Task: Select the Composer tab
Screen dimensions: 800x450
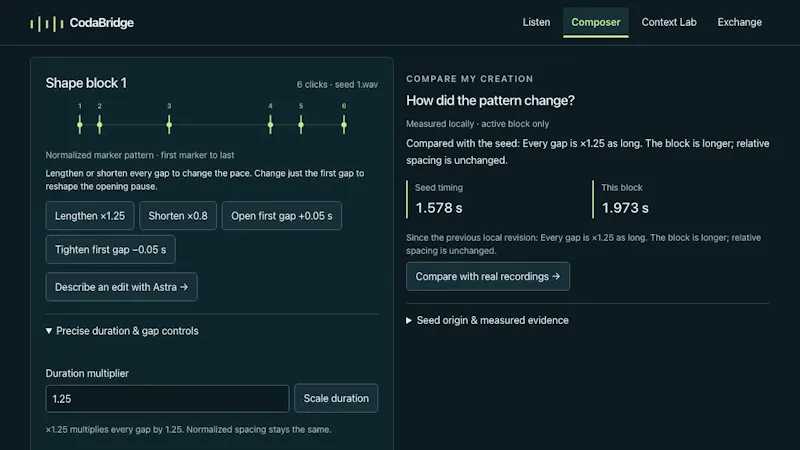Action: (x=595, y=22)
